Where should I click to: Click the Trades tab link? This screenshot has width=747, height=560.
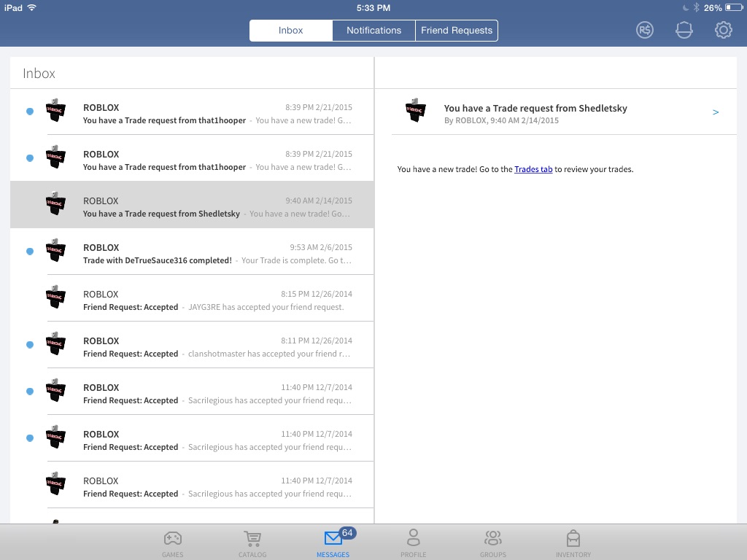(x=533, y=169)
